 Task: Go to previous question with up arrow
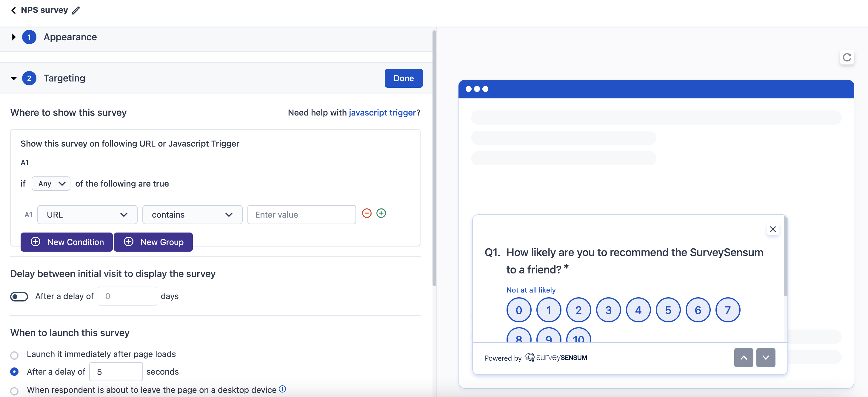[744, 358]
